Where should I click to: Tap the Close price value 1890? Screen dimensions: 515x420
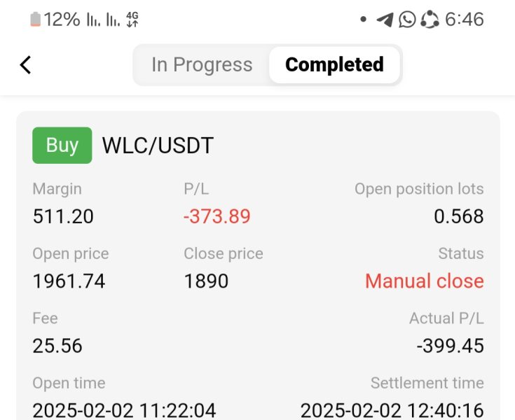coord(206,281)
